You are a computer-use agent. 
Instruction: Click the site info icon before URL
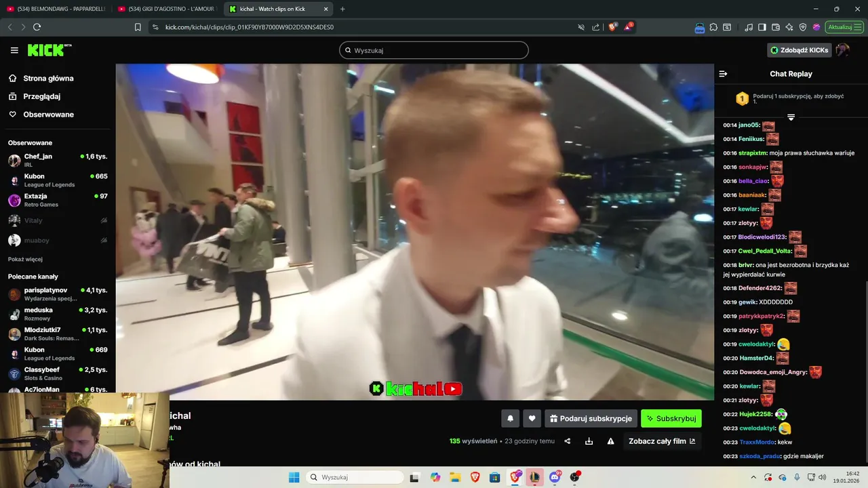(x=155, y=27)
